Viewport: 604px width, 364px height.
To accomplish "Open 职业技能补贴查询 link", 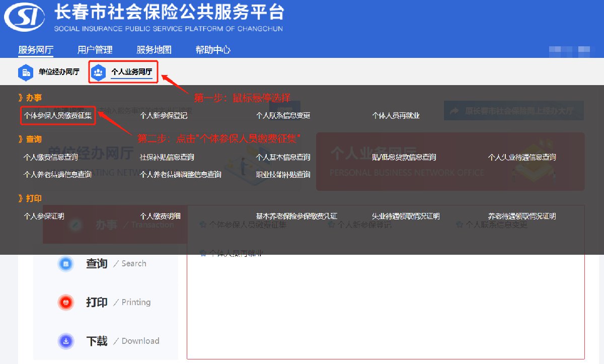I will [x=283, y=175].
